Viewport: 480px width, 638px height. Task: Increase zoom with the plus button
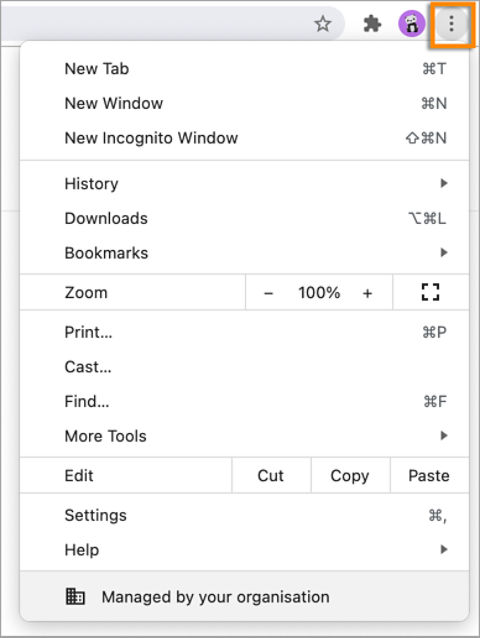pyautogui.click(x=367, y=293)
